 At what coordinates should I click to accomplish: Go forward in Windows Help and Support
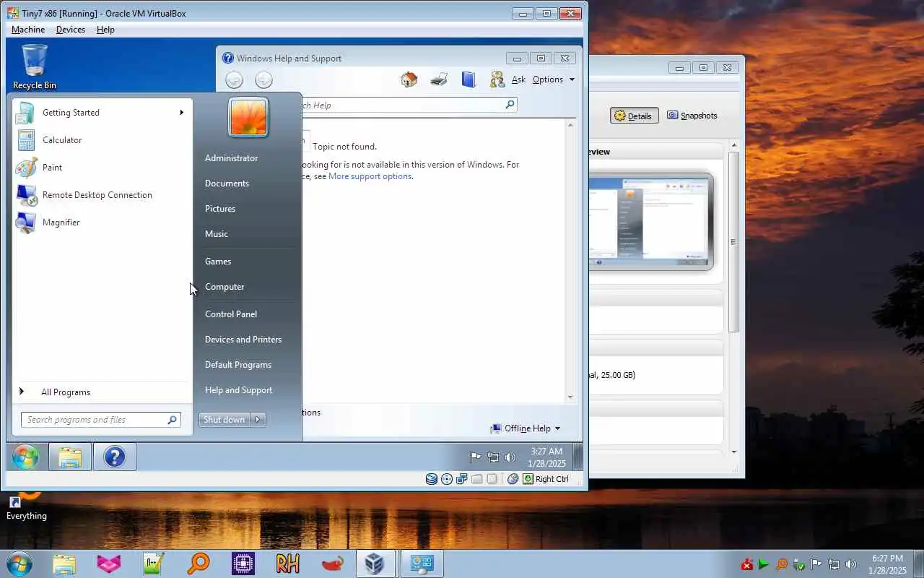264,80
